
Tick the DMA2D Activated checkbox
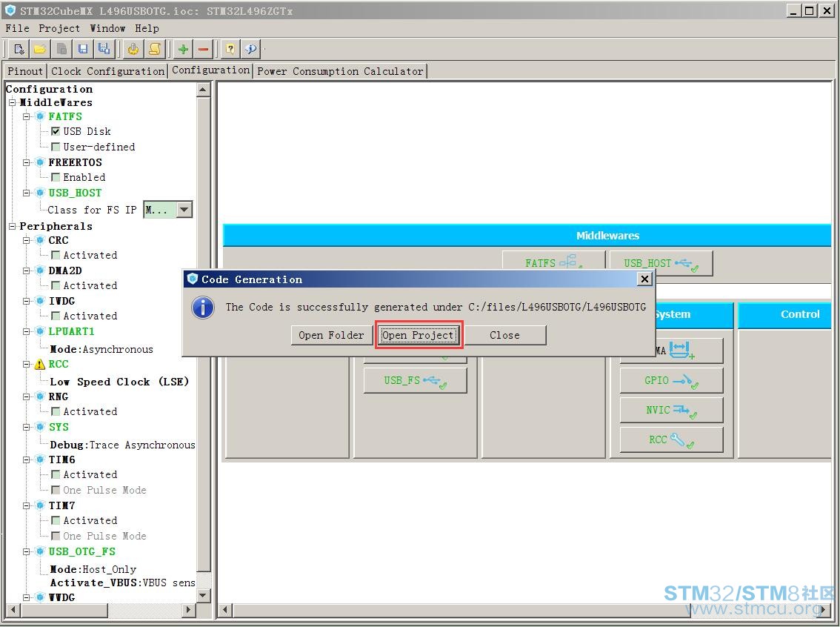55,285
